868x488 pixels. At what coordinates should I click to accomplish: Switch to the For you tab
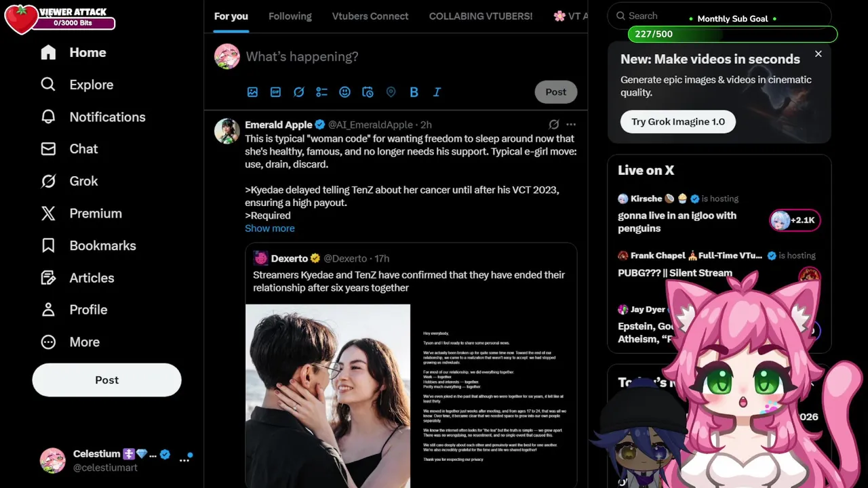coord(231,16)
